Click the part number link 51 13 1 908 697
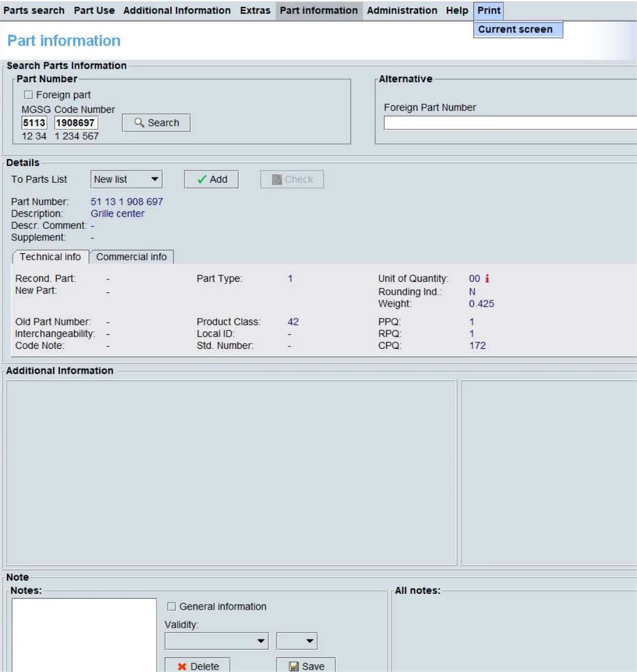The height and width of the screenshot is (672, 637). [126, 201]
